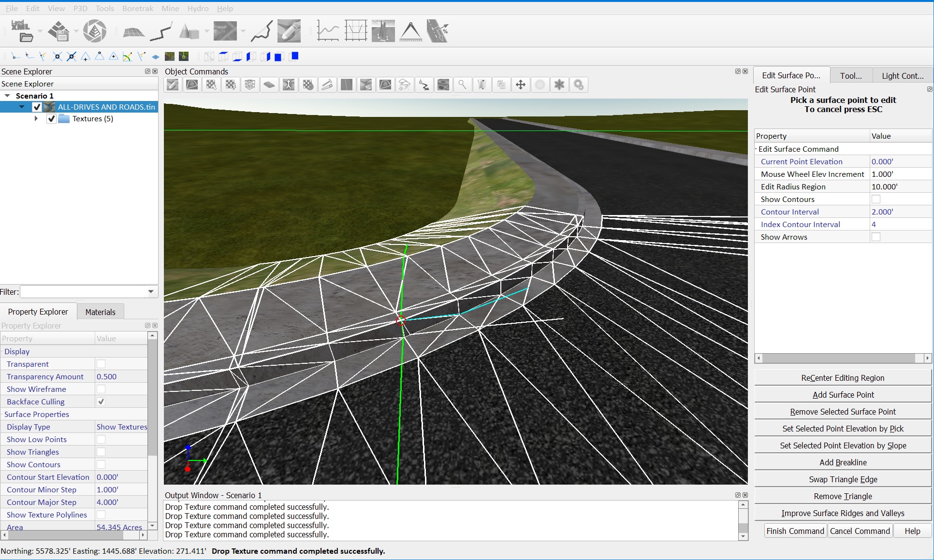Enable Show Contours in Edit Surface panel
Viewport: 934px width, 560px height.
click(x=876, y=199)
